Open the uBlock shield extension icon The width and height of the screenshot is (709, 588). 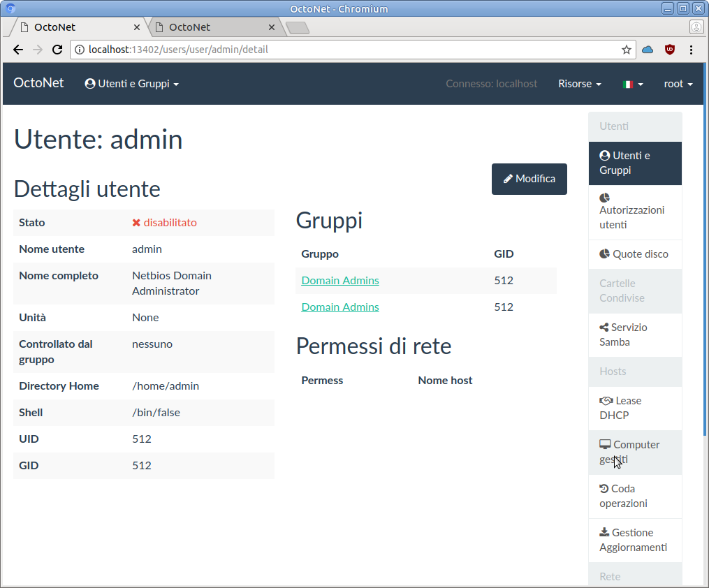[x=670, y=50]
